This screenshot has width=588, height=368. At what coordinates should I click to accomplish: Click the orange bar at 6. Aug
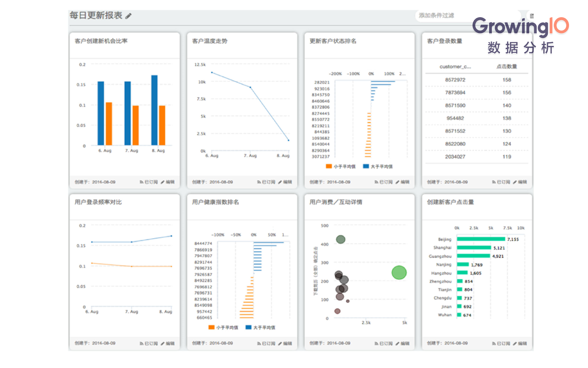[x=109, y=124]
